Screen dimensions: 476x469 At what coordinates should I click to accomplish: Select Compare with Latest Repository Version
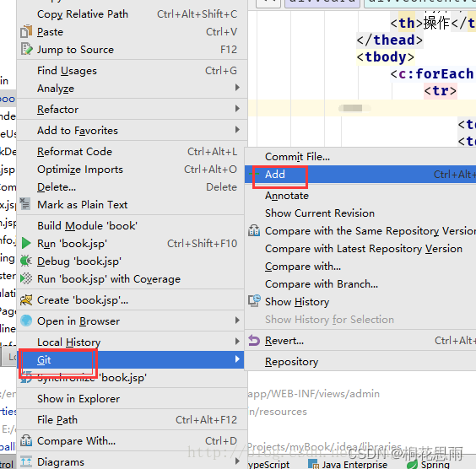pos(360,249)
